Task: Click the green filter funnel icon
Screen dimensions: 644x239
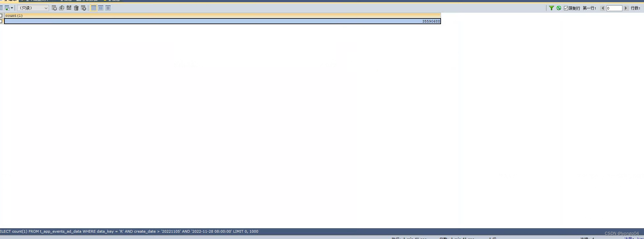Action: tap(552, 8)
